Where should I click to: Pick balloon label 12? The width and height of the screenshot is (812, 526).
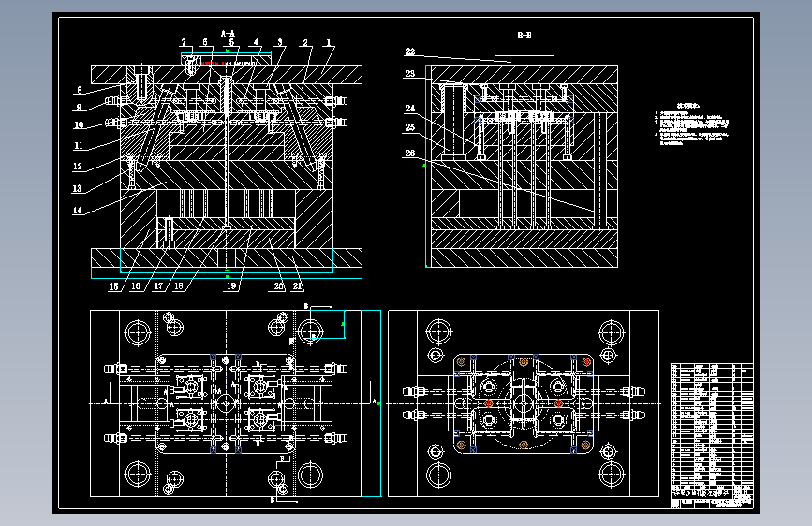pyautogui.click(x=78, y=167)
